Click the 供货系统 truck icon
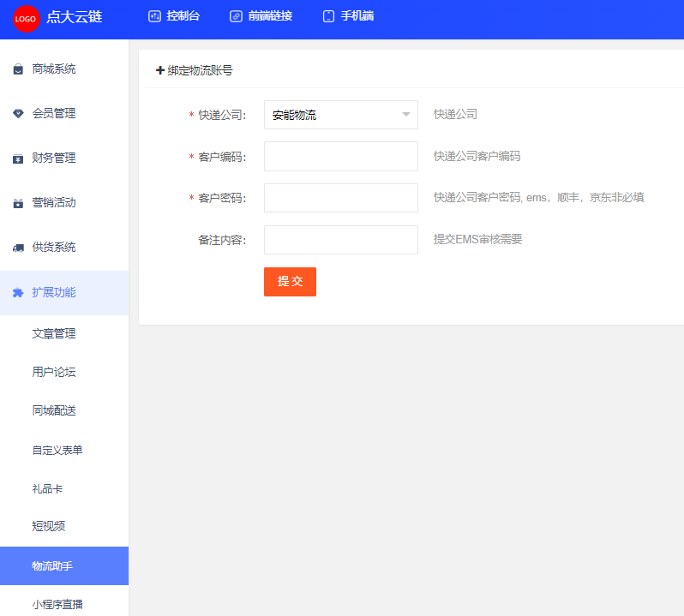 [x=18, y=248]
